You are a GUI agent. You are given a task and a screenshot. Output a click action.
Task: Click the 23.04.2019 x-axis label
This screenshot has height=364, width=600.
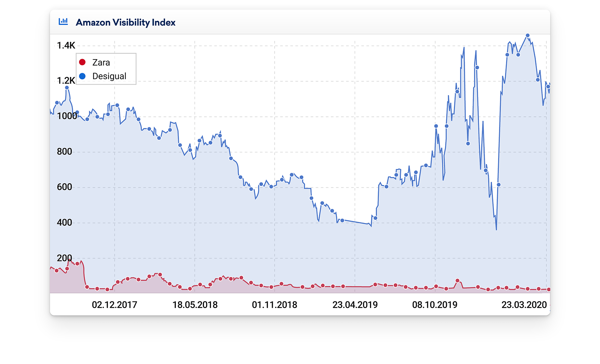(355, 305)
